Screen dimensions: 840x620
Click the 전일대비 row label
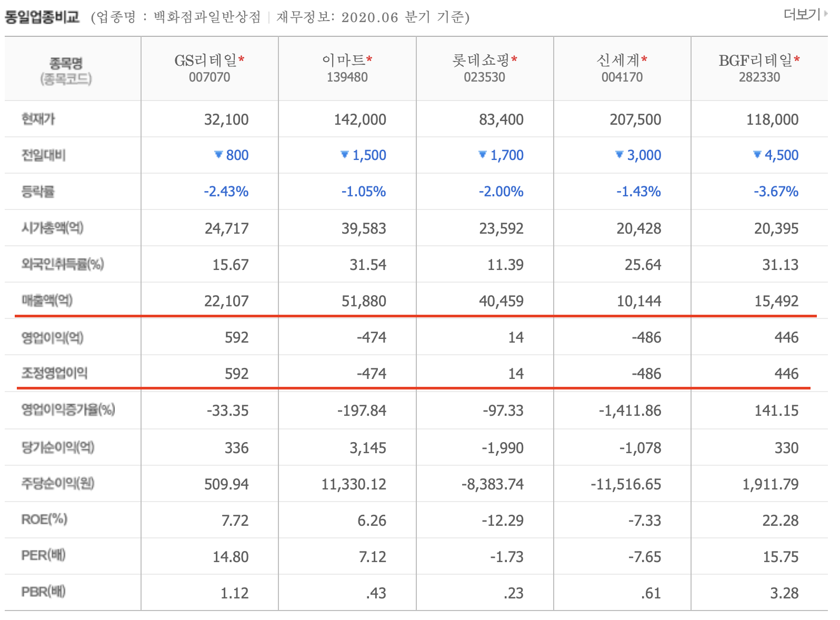tap(43, 155)
